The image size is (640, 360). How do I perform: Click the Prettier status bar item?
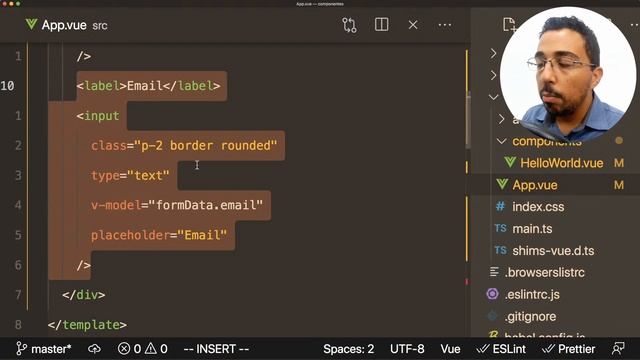point(568,349)
